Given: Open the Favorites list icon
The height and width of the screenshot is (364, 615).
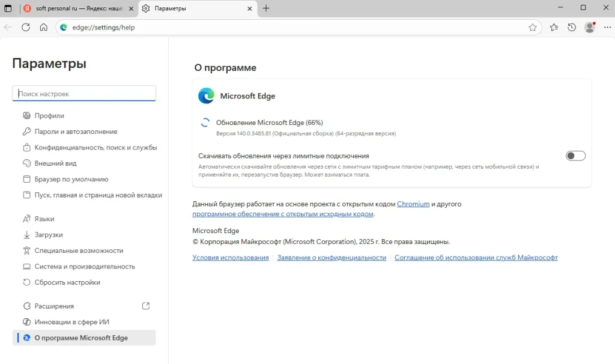Looking at the screenshot, I should 554,27.
